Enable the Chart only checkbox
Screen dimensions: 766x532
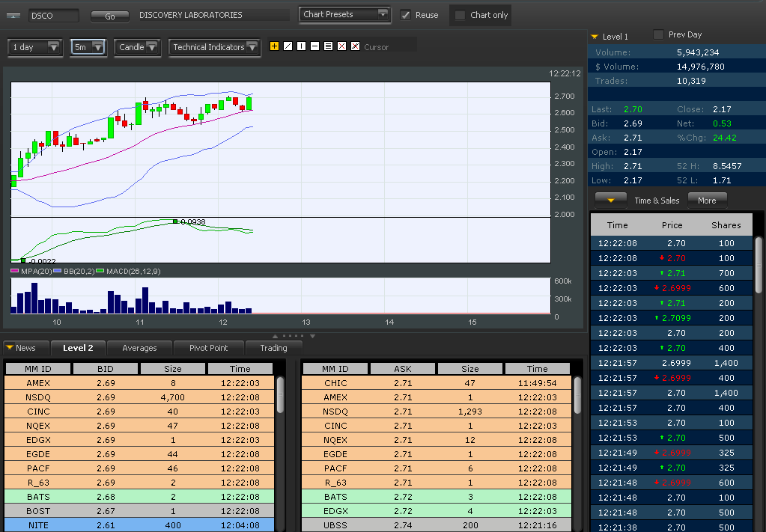tap(460, 15)
